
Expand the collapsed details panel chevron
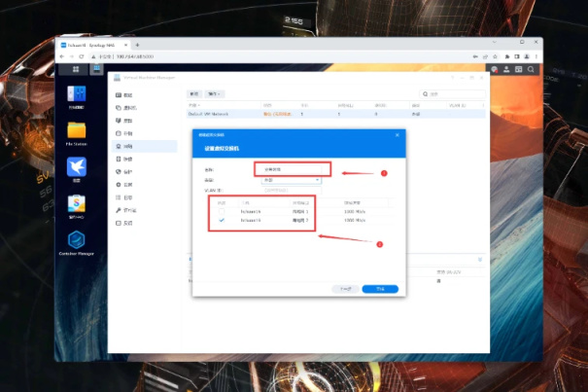pyautogui.click(x=480, y=260)
